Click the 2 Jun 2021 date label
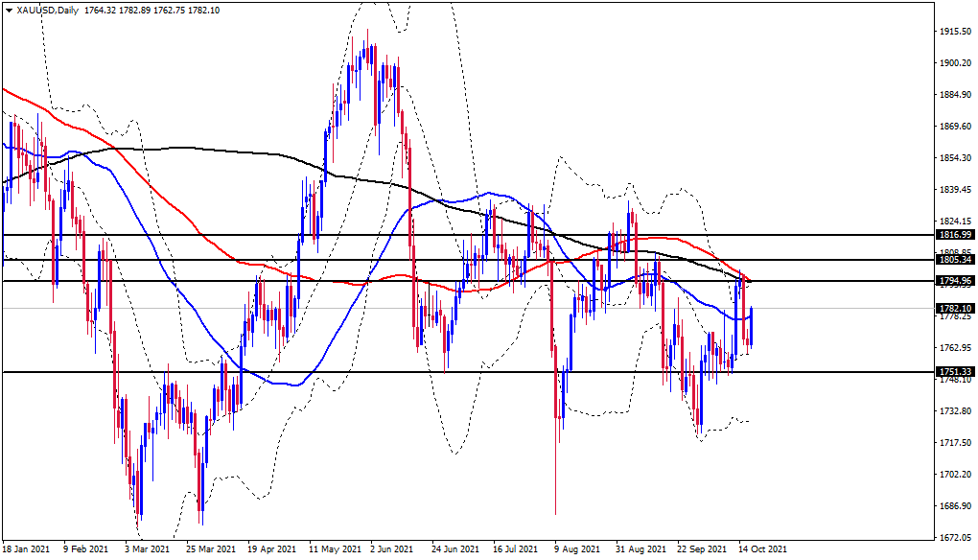The height and width of the screenshot is (560, 978). click(392, 549)
